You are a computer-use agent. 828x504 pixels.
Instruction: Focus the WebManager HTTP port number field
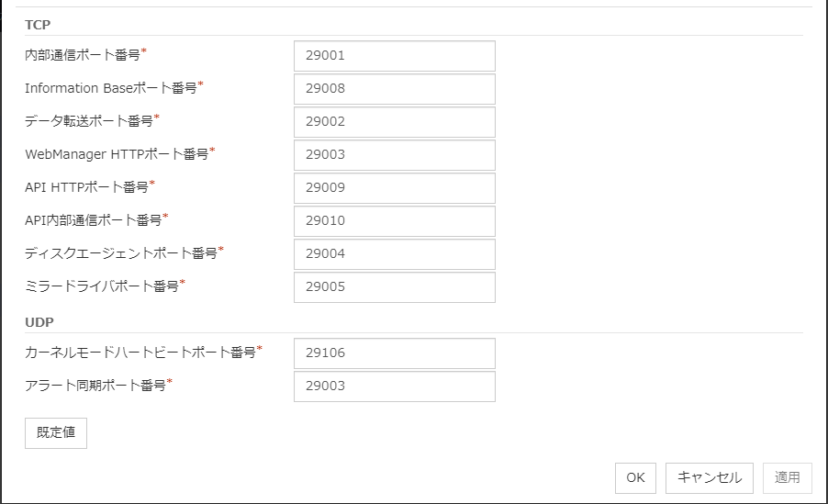(394, 154)
